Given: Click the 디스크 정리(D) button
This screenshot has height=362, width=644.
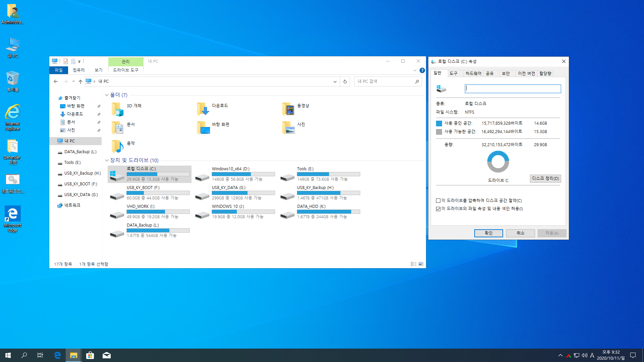Looking at the screenshot, I should (545, 178).
